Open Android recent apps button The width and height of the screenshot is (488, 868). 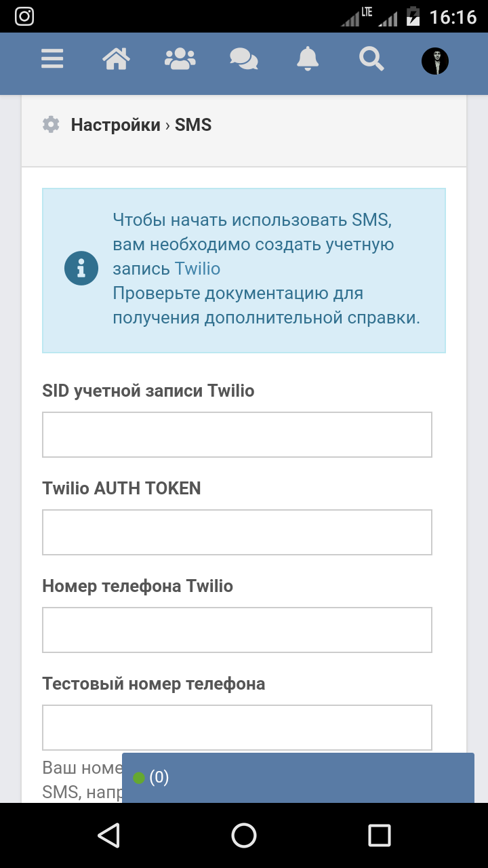pos(379,835)
